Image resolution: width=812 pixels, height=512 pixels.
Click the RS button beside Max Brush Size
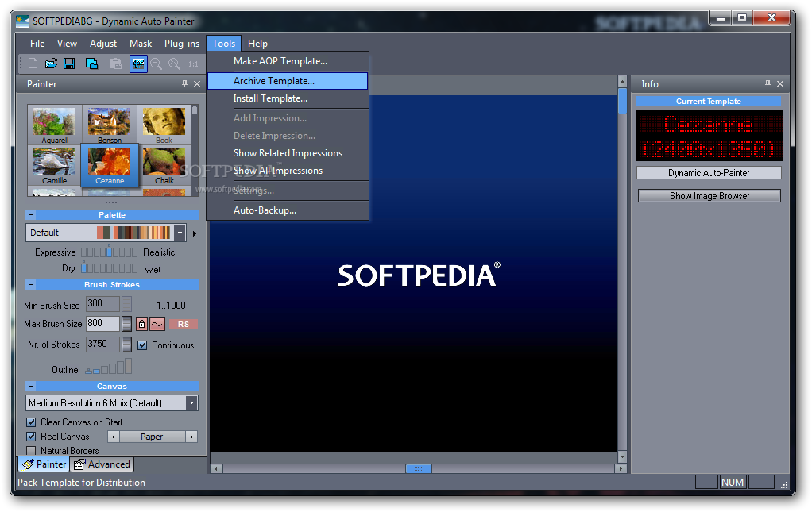(x=184, y=324)
